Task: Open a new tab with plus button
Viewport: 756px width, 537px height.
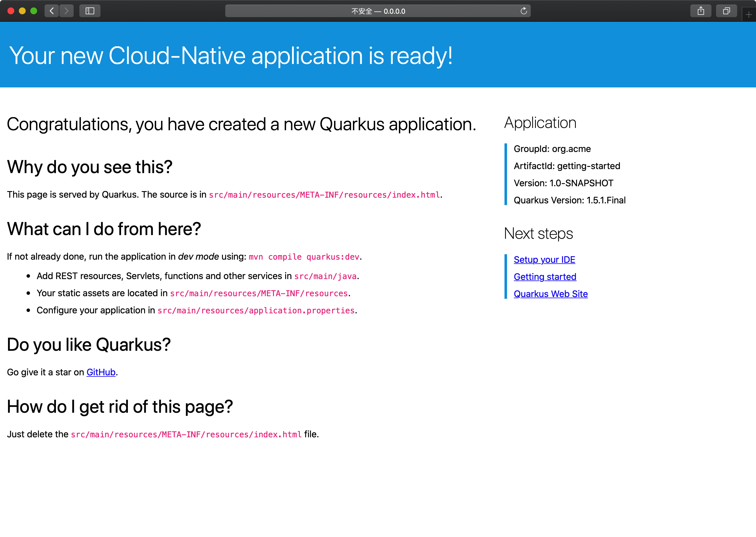Action: coord(749,15)
